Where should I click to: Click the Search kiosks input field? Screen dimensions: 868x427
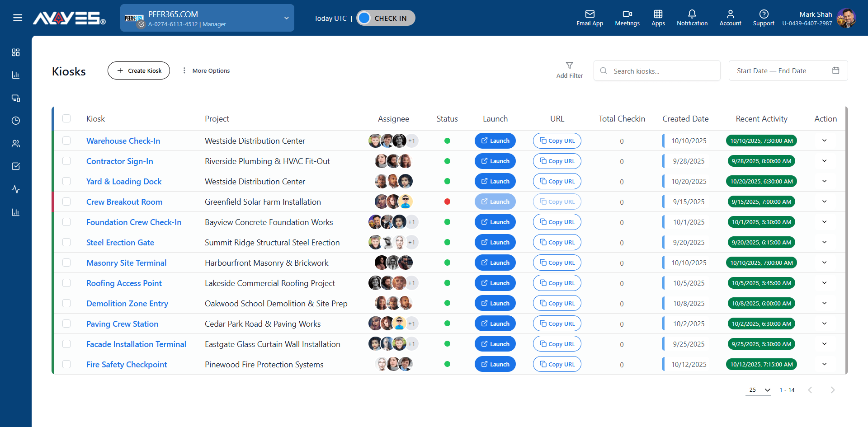click(657, 71)
